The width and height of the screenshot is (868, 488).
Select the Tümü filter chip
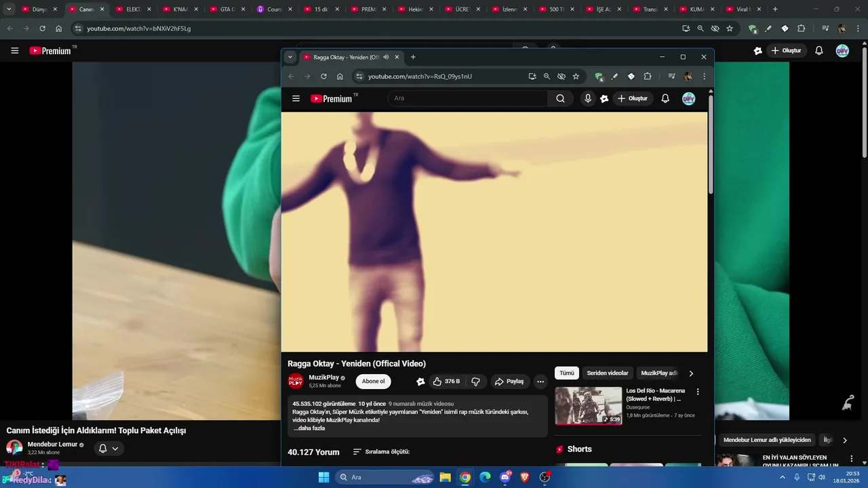566,373
